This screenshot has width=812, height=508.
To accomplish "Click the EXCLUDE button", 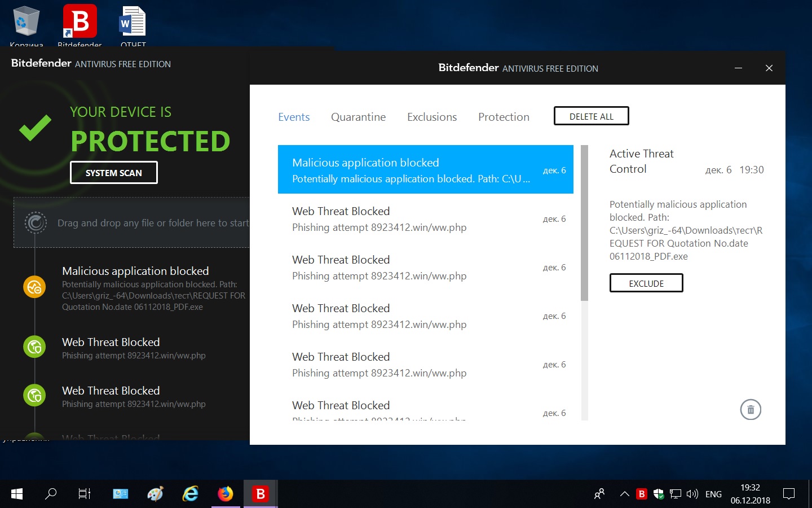I will pyautogui.click(x=646, y=283).
